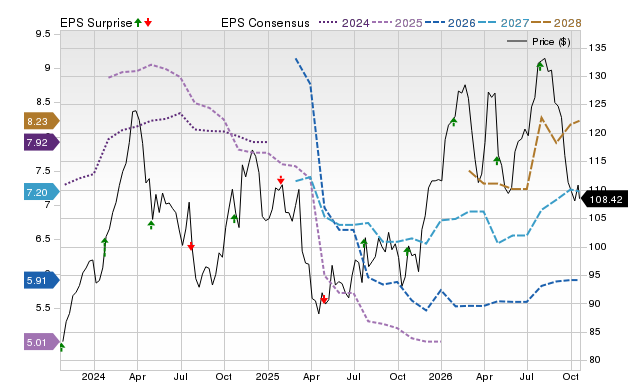640x382 pixels.
Task: Click the 2026 x-axis label
Action: (x=441, y=376)
